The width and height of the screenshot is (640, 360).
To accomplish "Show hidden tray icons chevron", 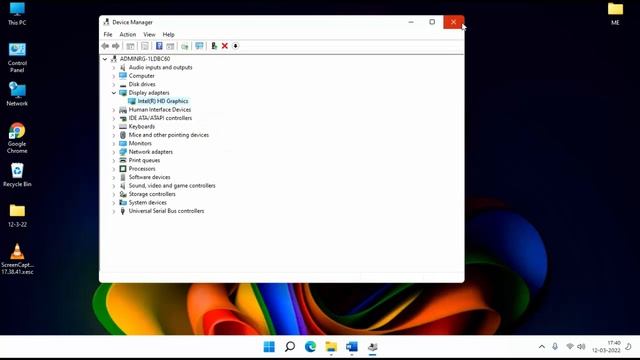I will pyautogui.click(x=542, y=347).
